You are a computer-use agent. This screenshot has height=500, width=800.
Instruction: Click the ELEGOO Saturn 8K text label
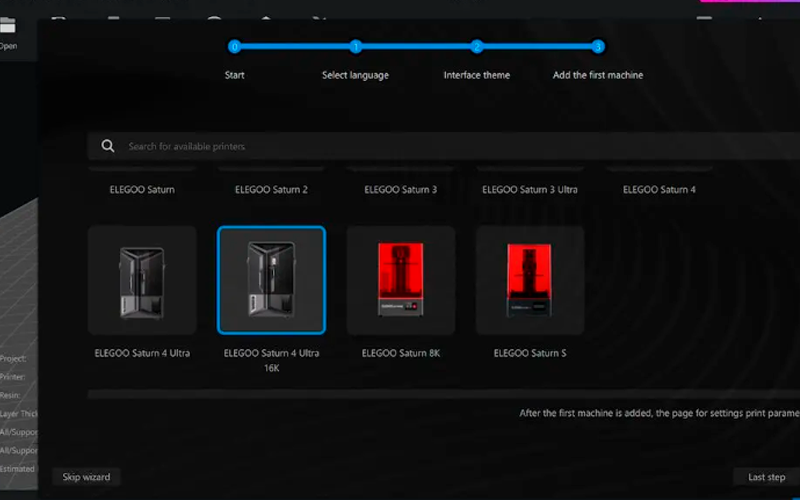point(401,353)
